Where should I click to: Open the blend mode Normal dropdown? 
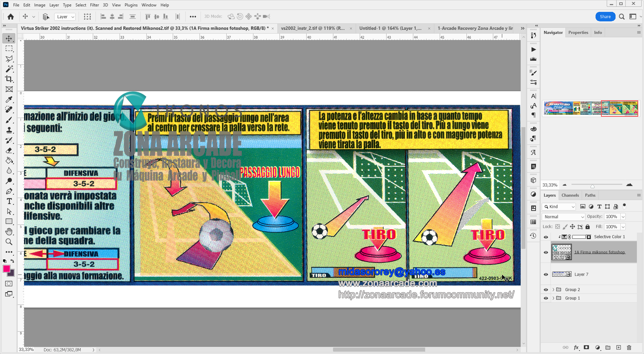click(x=563, y=217)
